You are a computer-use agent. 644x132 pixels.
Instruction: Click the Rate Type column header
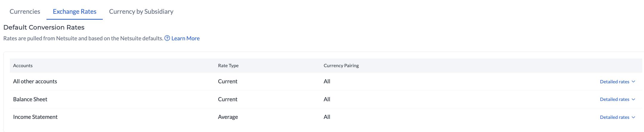228,66
